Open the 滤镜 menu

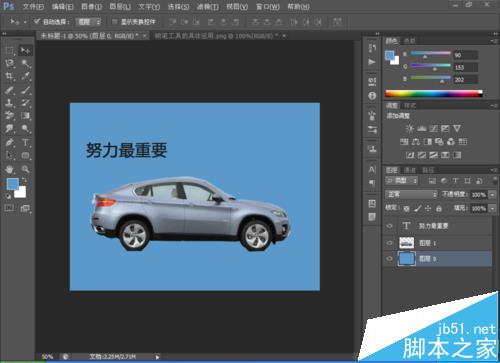pyautogui.click(x=207, y=7)
